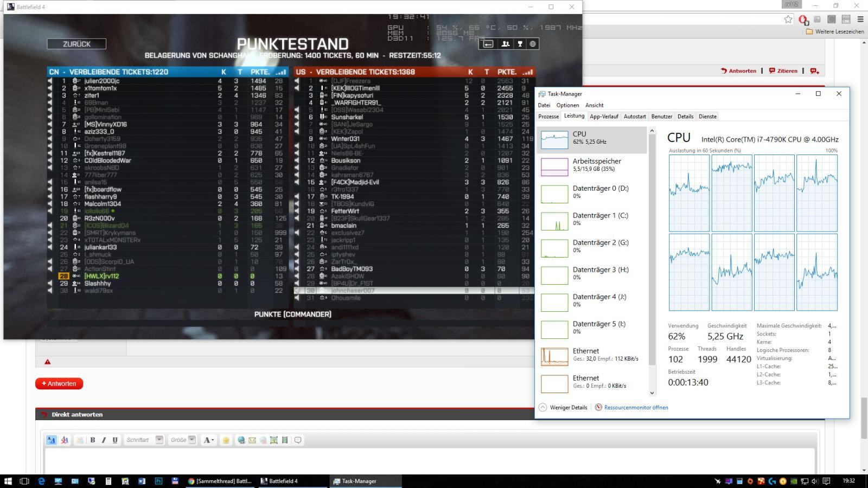868x488 pixels.
Task: Select Datenträger 0 (D:) in the sidebar
Action: click(592, 194)
